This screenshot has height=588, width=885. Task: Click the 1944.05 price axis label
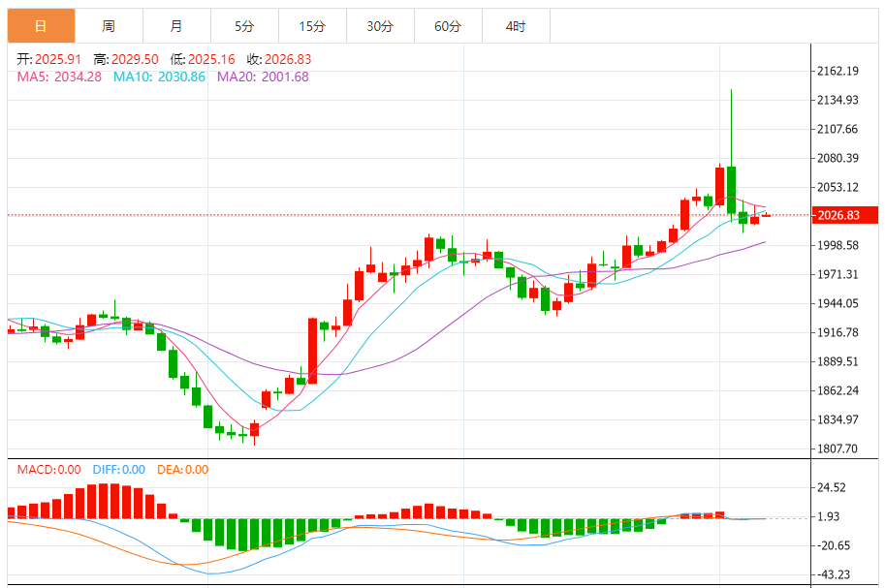pos(838,303)
